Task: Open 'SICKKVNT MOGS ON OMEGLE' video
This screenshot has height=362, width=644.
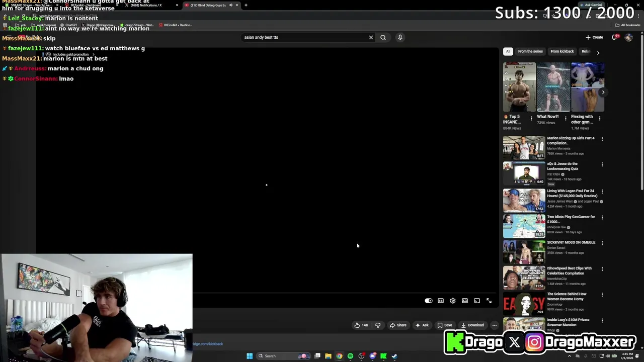Action: (571, 242)
